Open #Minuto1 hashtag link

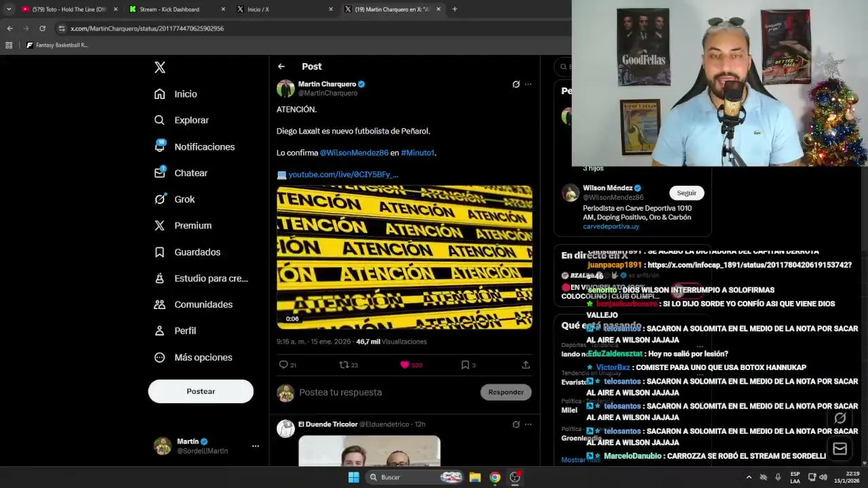pos(417,153)
